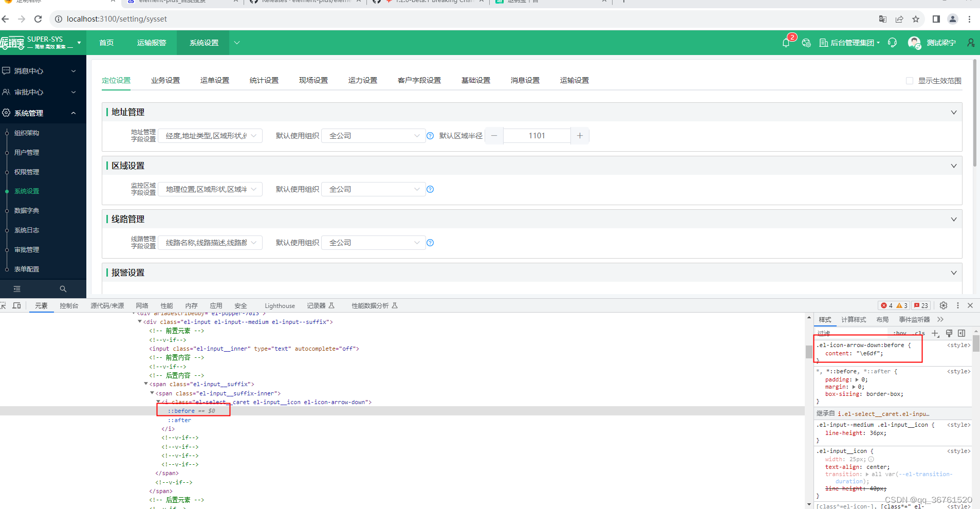
Task: Click the DevTools rendering paintbrush icon
Action: [949, 333]
